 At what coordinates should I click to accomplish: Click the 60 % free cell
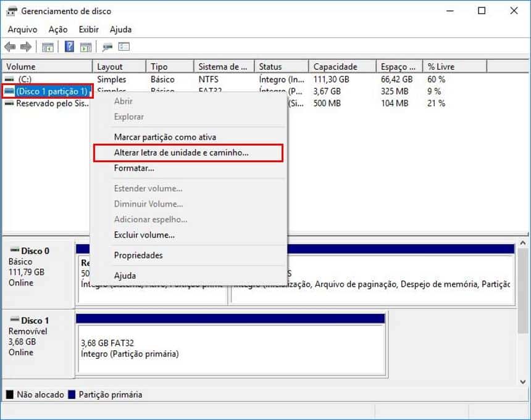[x=436, y=79]
